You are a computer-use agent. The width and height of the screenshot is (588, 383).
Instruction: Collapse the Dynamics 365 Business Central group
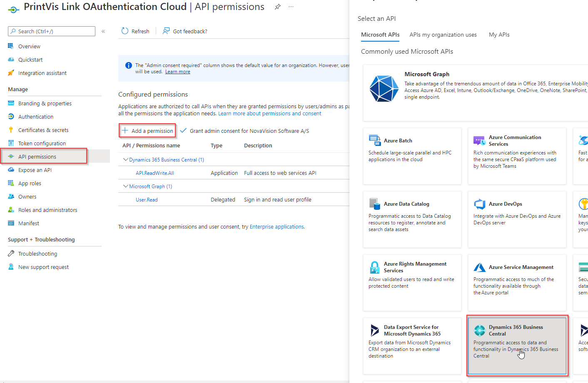125,160
